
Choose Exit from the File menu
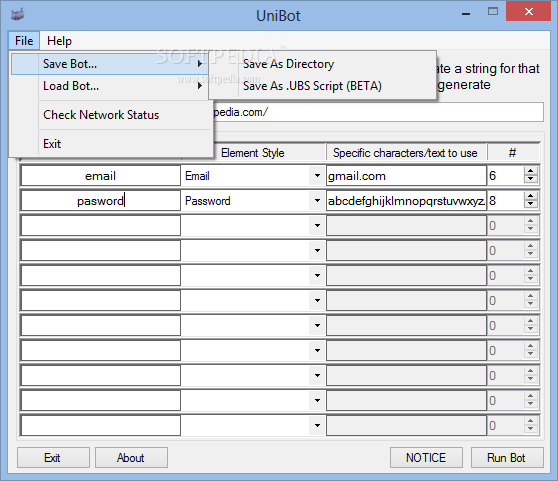tap(110, 144)
